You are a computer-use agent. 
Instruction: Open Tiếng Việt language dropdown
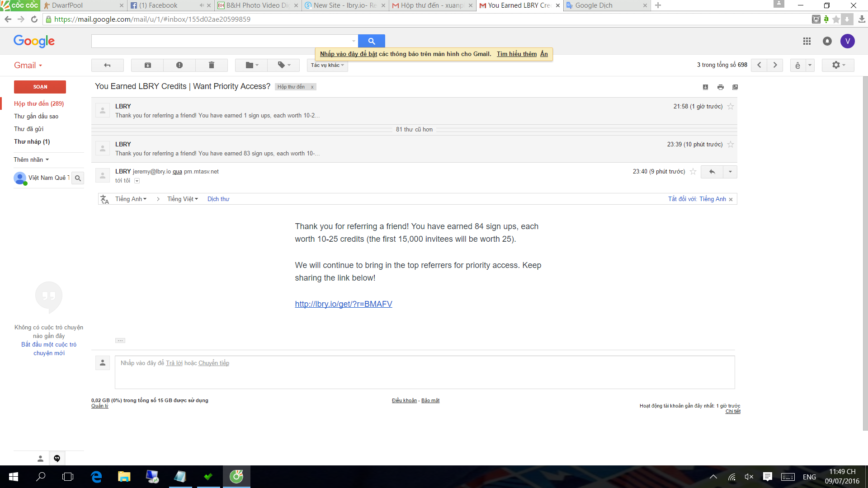182,199
